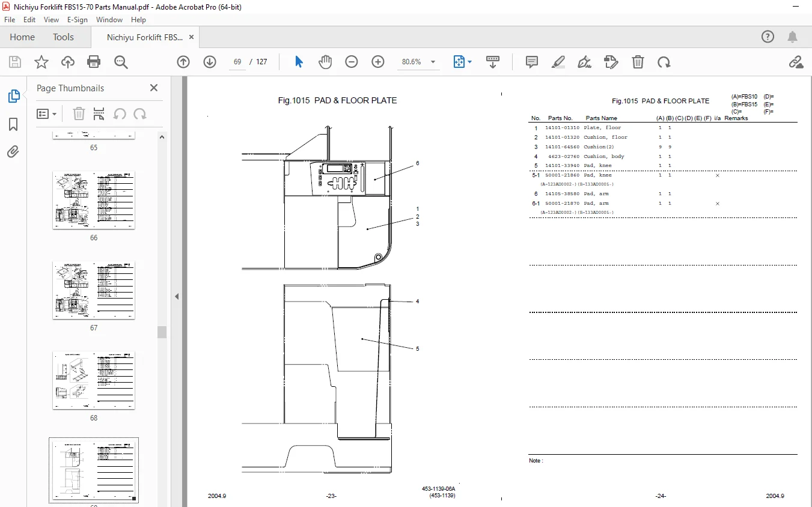Delete selected thumbnail pages icon

point(79,114)
